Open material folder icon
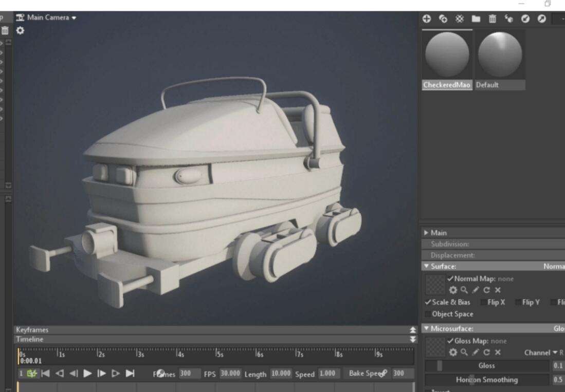This screenshot has height=392, width=565. (x=476, y=18)
